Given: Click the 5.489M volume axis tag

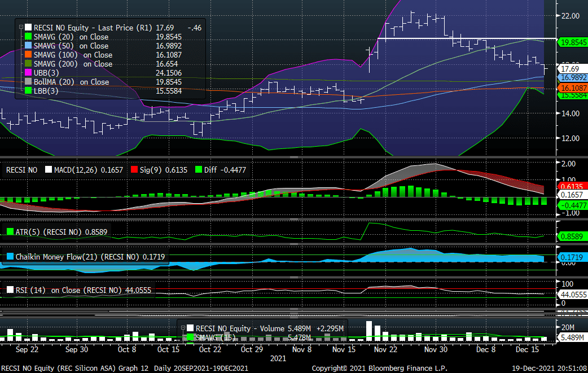Looking at the screenshot, I should click(572, 338).
